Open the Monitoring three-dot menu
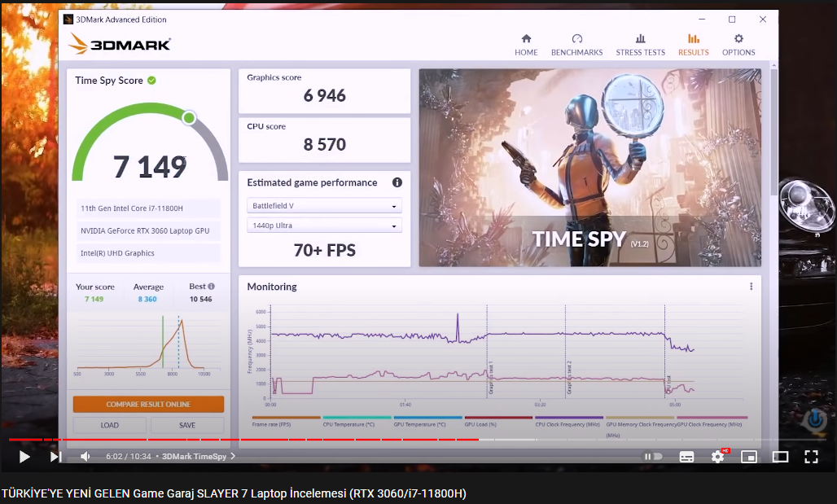 tap(751, 286)
